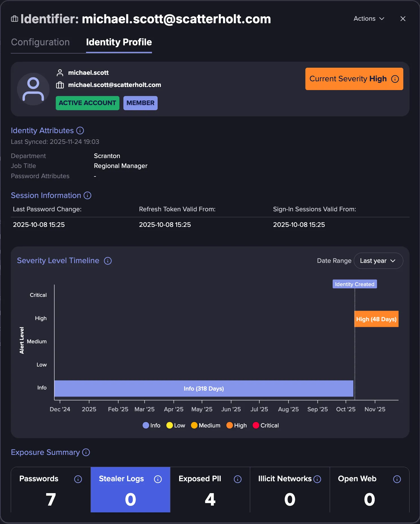Open Exposure Summary info icon

tap(86, 452)
